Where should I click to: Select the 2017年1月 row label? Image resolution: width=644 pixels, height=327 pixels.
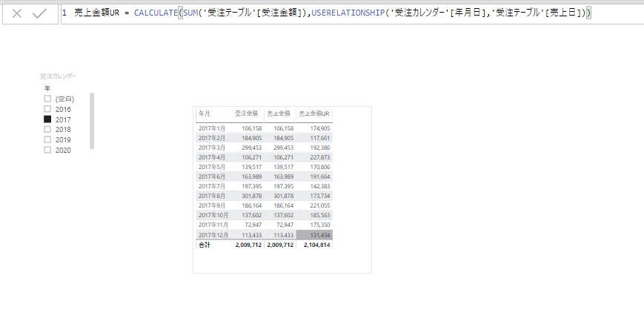(x=212, y=128)
